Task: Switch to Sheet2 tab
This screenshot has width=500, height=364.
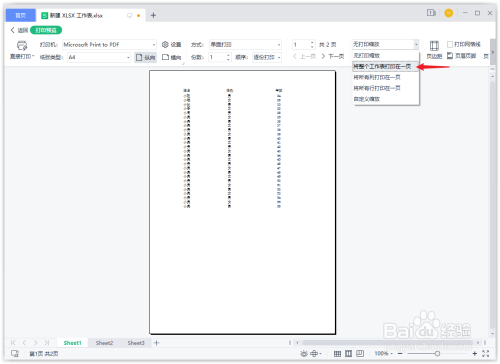Action: 104,343
